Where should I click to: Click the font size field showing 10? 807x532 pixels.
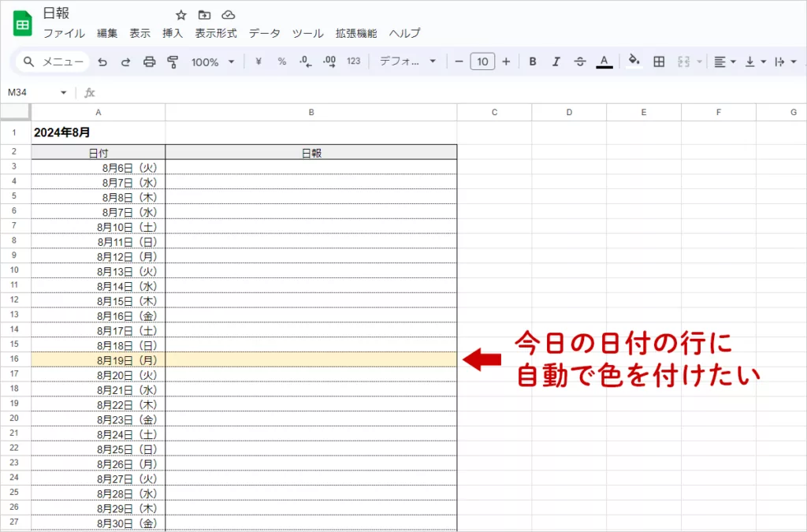482,61
